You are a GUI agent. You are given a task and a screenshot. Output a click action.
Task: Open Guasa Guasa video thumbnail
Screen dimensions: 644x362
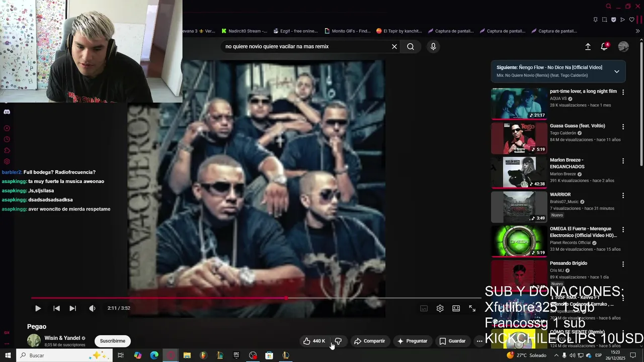pos(519,138)
